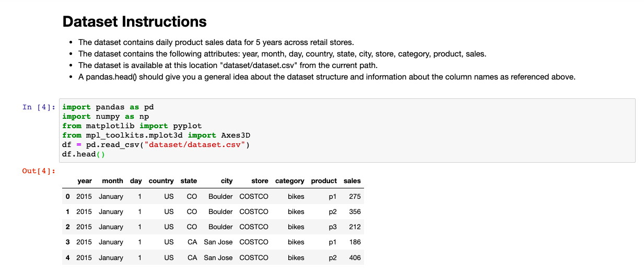Click the "sales" column header
The image size is (644, 270).
[x=352, y=181]
